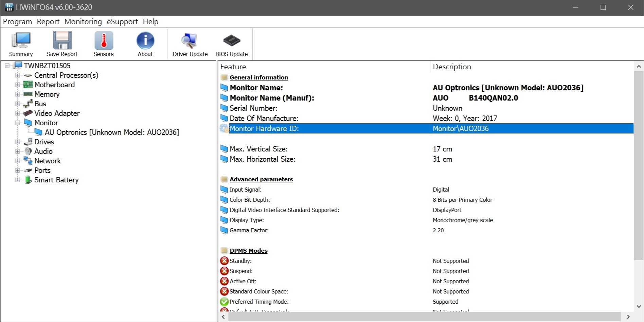Expand the Bus node

(18, 104)
